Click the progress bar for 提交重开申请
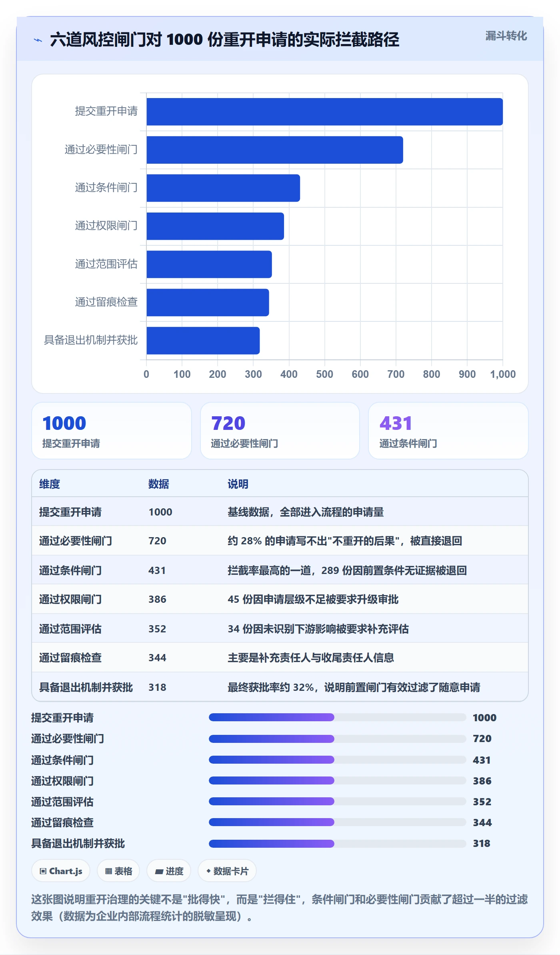 tap(338, 717)
